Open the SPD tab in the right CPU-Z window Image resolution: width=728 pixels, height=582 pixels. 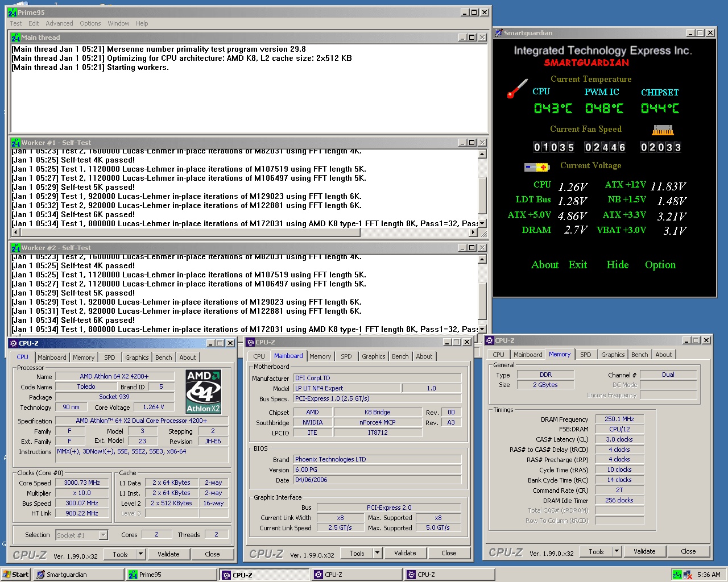[585, 355]
